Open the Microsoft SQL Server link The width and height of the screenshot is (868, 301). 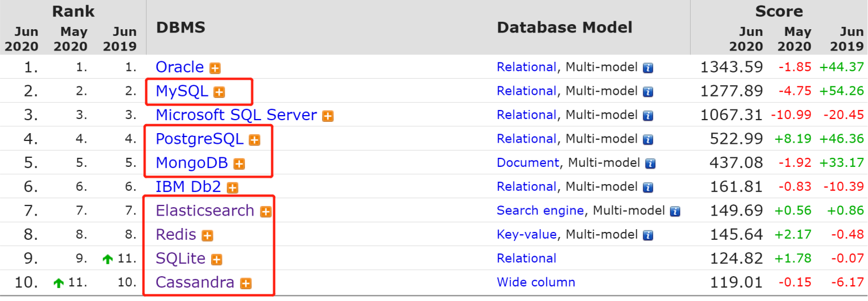pyautogui.click(x=236, y=115)
